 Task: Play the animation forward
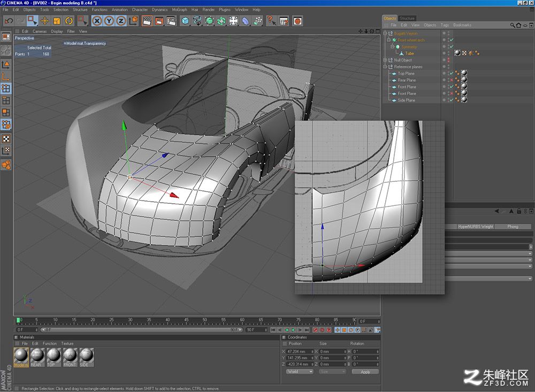coord(293,330)
